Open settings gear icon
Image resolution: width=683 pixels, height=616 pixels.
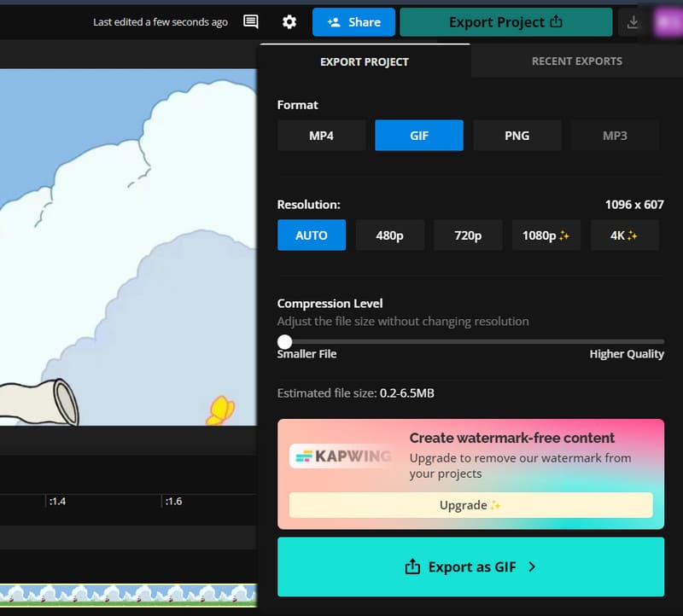(x=289, y=22)
